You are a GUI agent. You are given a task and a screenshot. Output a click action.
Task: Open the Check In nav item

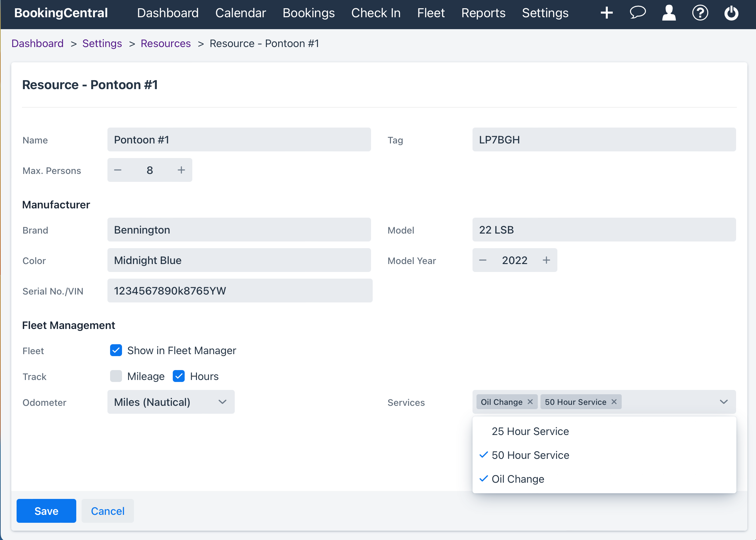[376, 13]
